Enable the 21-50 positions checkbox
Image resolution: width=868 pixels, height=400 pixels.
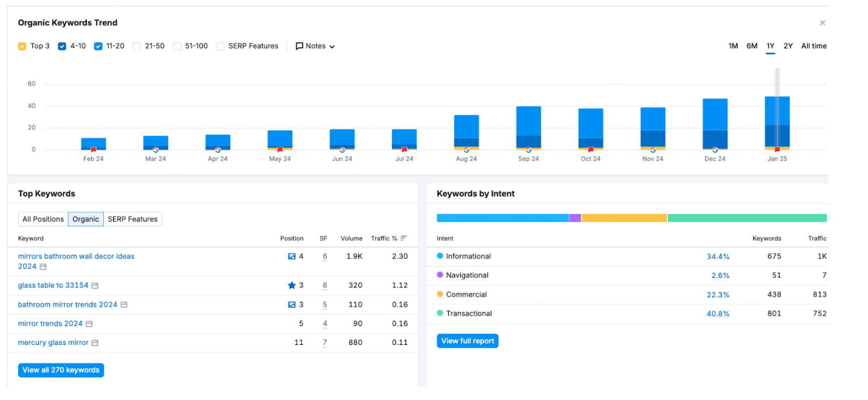tap(137, 46)
